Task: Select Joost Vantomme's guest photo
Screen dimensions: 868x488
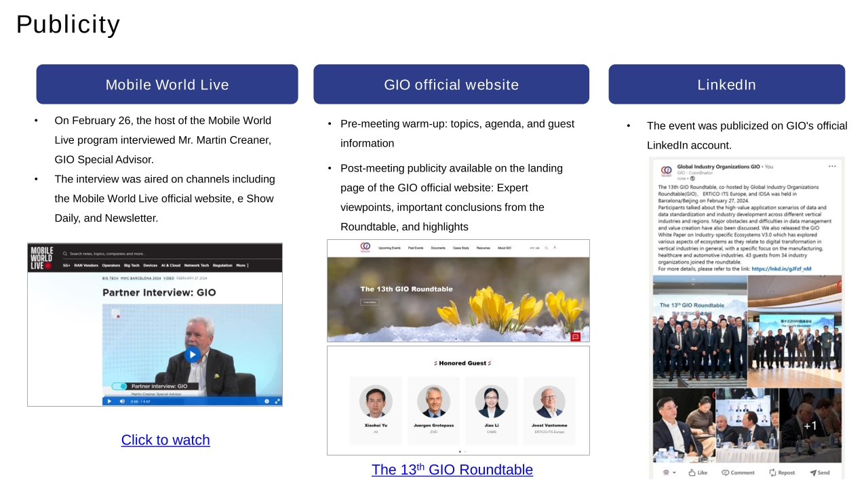Action: click(549, 401)
